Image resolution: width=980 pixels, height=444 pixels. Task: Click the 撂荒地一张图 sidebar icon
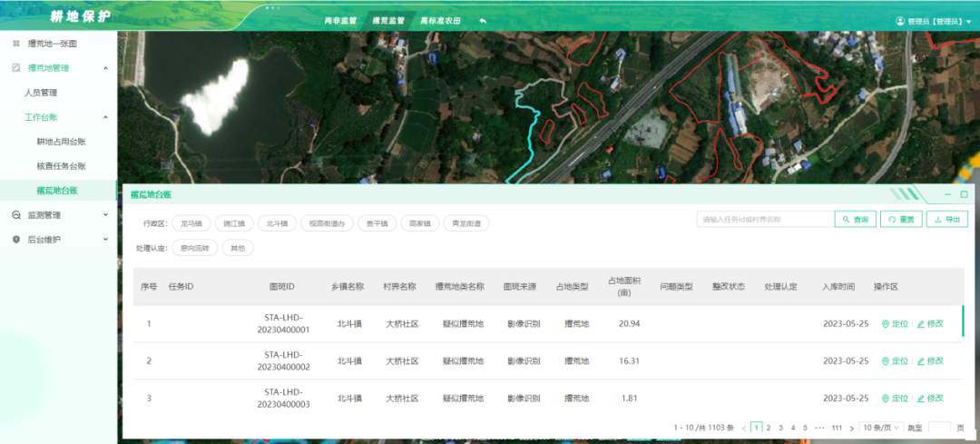tap(16, 43)
